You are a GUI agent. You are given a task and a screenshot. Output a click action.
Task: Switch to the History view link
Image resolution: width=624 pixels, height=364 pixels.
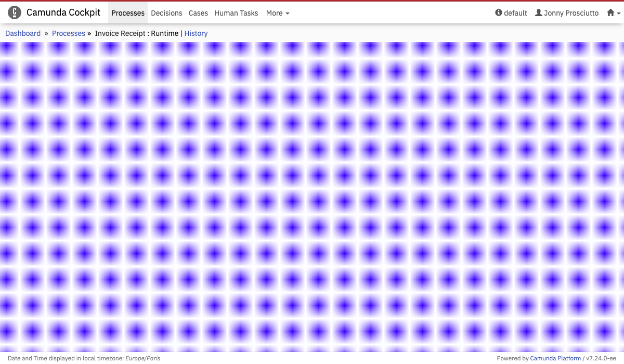pyautogui.click(x=196, y=33)
